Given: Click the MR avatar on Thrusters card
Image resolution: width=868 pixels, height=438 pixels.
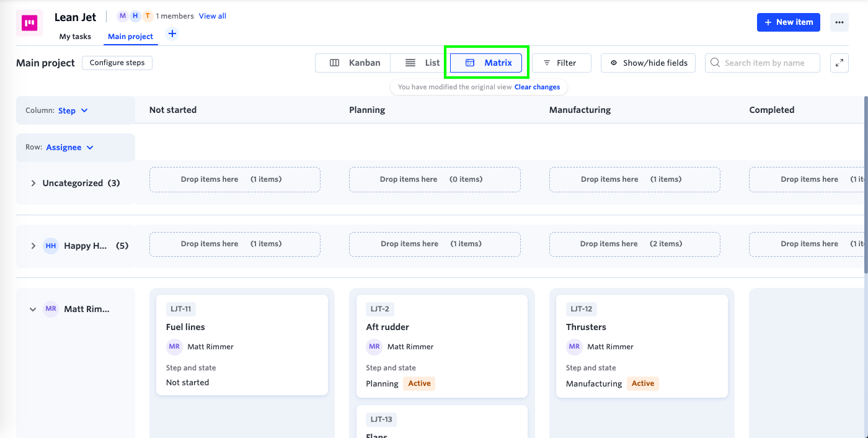Looking at the screenshot, I should pyautogui.click(x=574, y=347).
